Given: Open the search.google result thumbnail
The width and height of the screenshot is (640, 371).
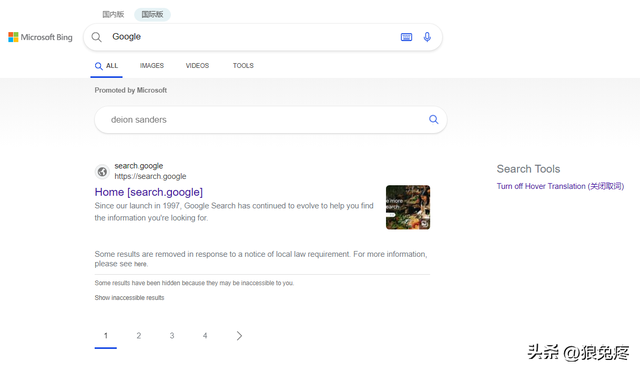Looking at the screenshot, I should pos(408,207).
